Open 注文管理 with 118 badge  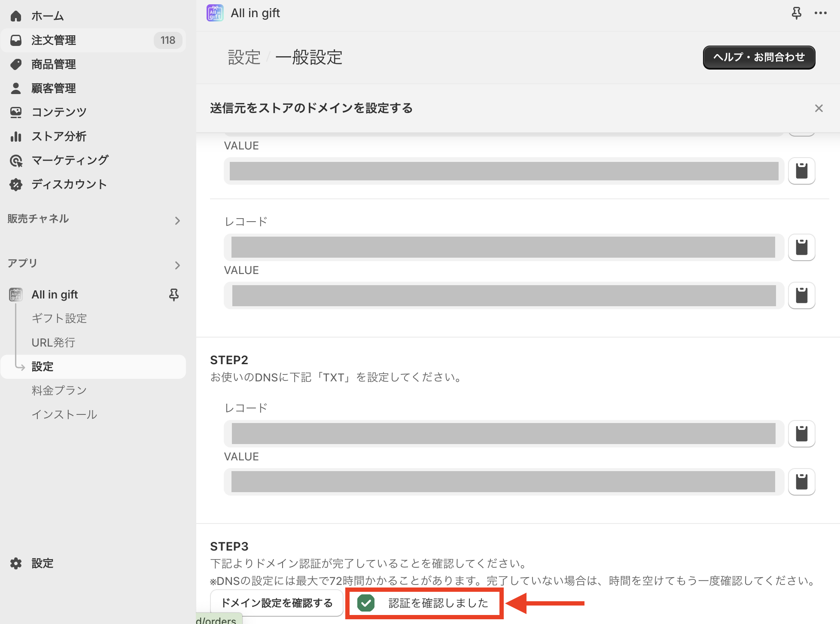[x=54, y=40]
